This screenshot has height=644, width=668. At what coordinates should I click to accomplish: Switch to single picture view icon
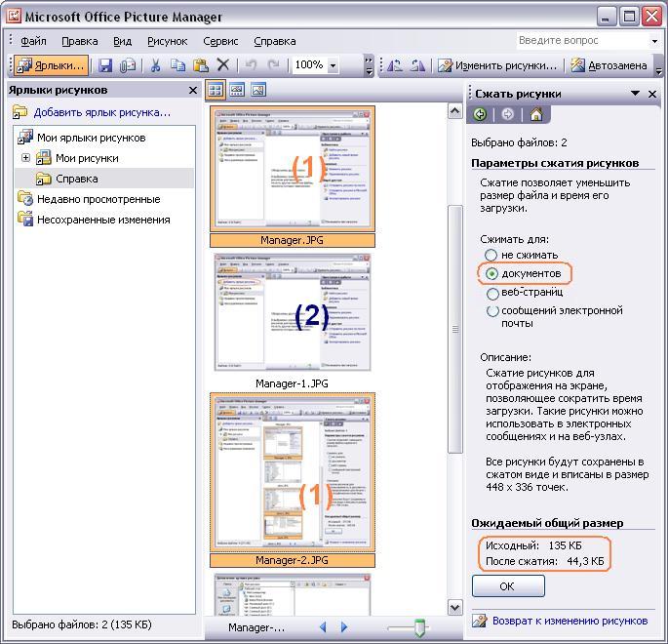pos(258,90)
